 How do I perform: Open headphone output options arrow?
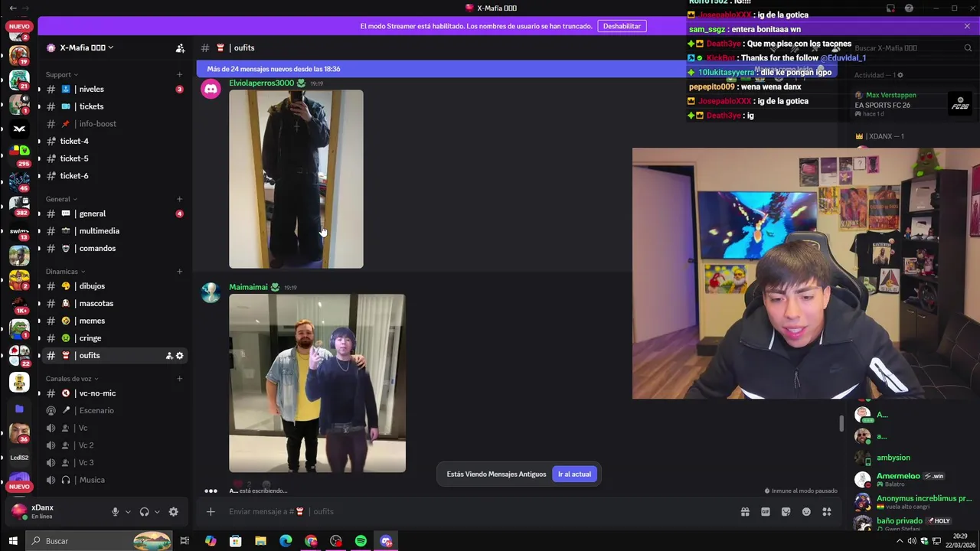157,512
